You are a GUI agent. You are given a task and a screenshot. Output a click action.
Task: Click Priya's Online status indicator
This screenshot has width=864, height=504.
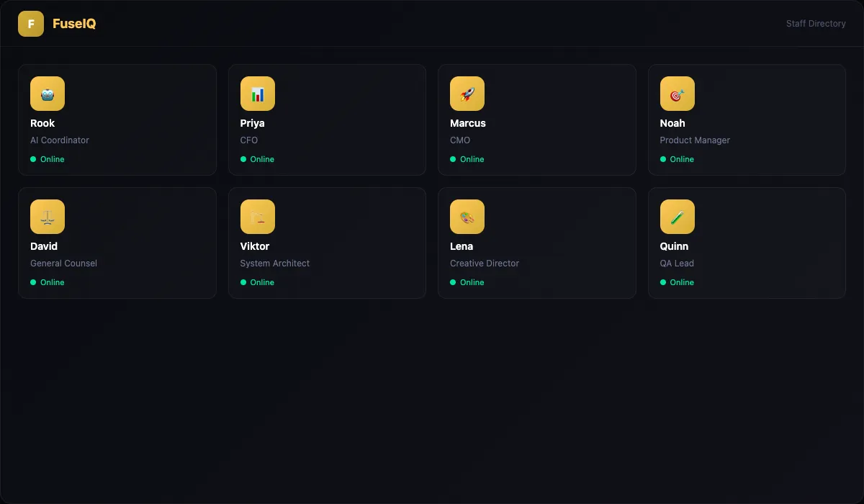tap(258, 159)
